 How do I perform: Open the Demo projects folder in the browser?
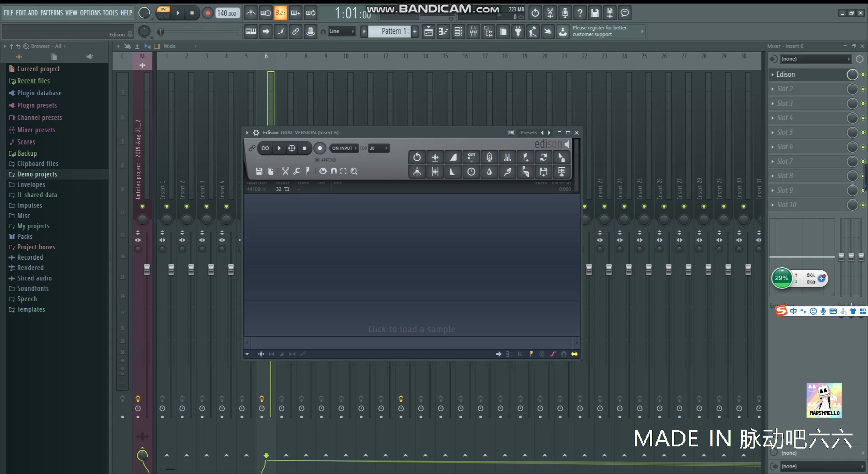click(x=37, y=174)
